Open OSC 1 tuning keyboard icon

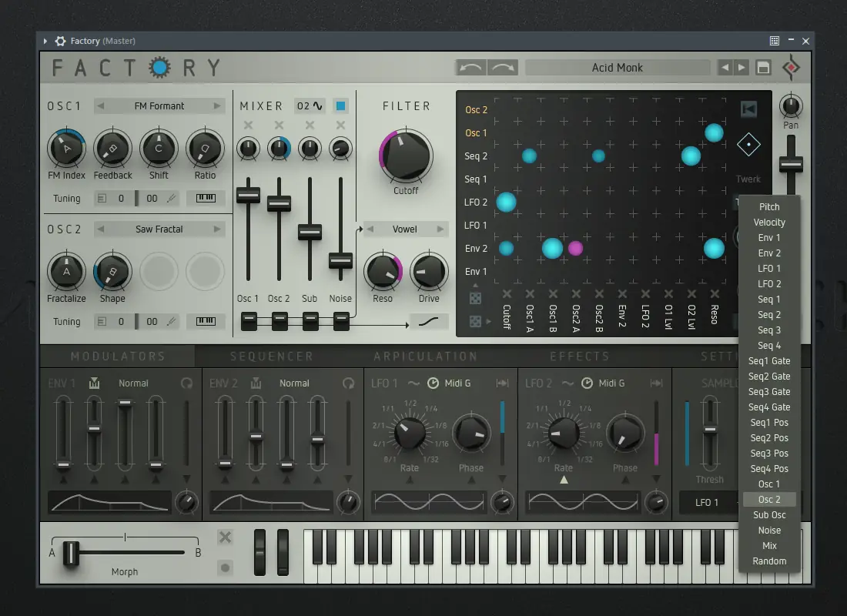206,199
